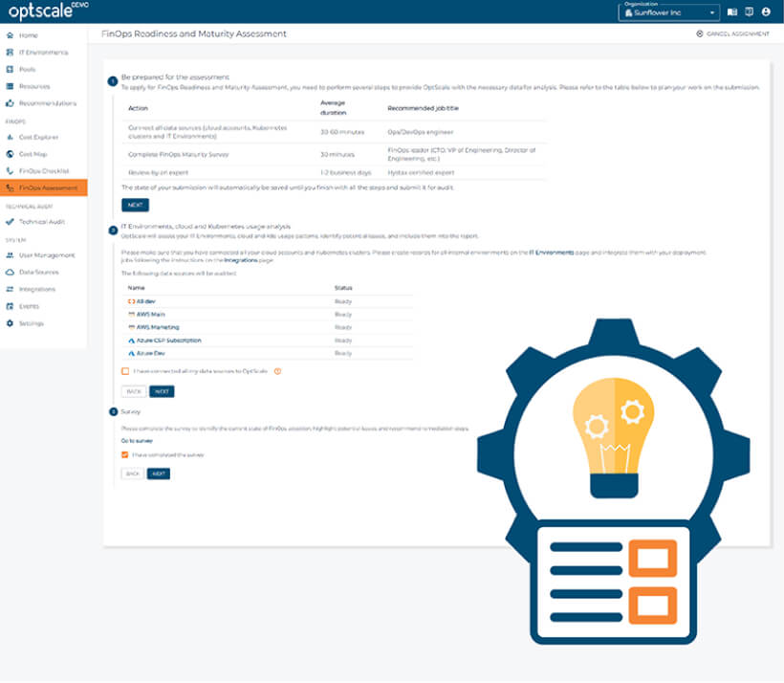This screenshot has width=784, height=683.
Task: Open the Azure Dev data source
Action: (150, 353)
